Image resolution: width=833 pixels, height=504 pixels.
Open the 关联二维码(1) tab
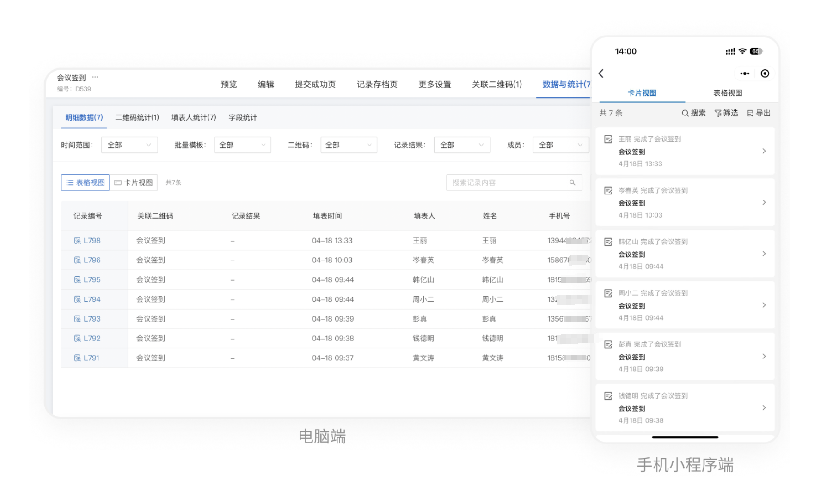pos(497,85)
